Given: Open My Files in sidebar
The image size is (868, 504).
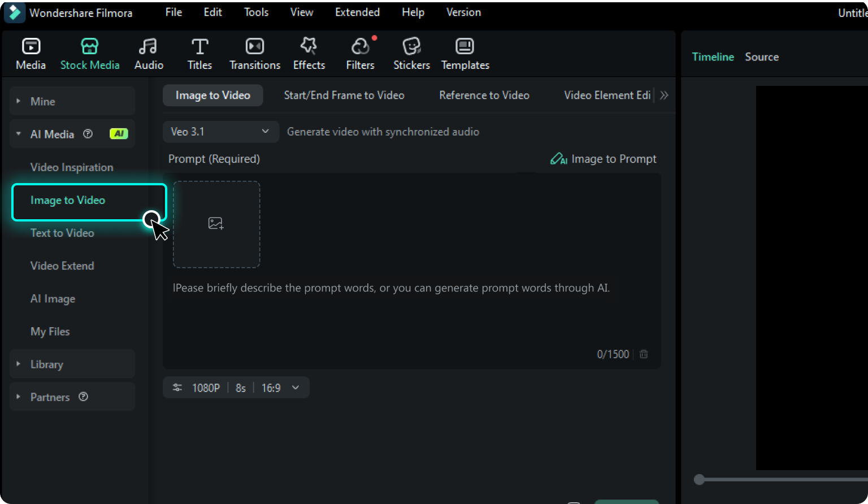Looking at the screenshot, I should pyautogui.click(x=50, y=331).
